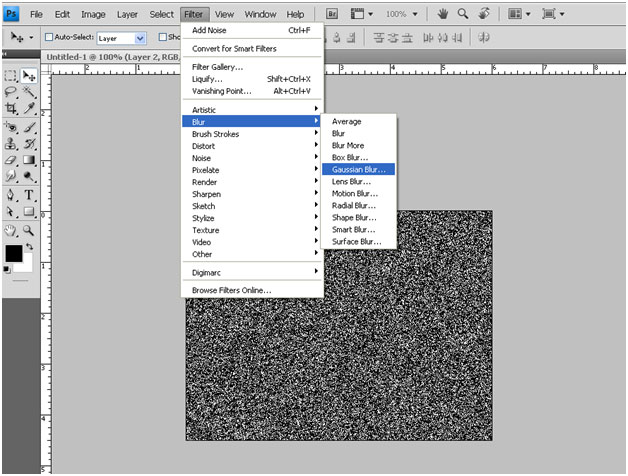
Task: Select the Pen tool
Action: coord(11,195)
